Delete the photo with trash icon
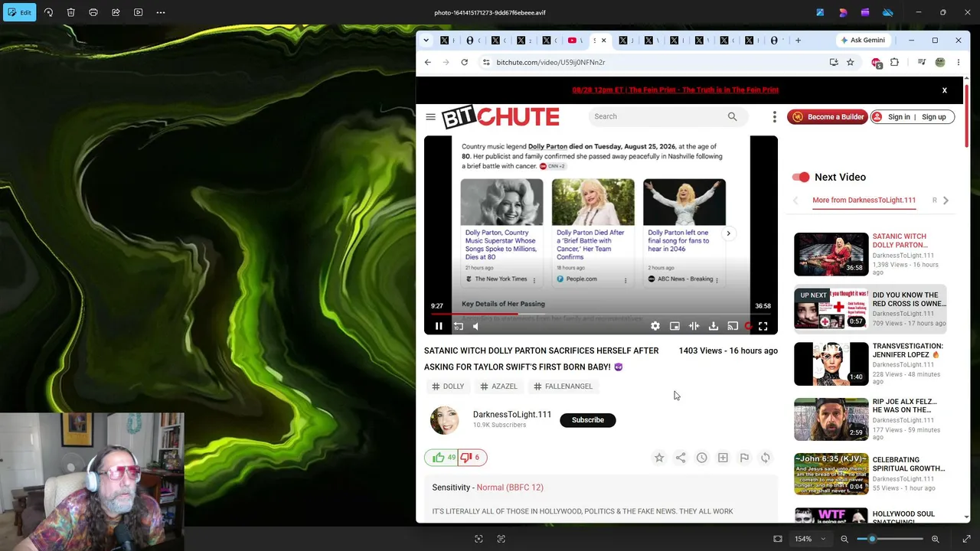The width and height of the screenshot is (980, 551). click(70, 12)
